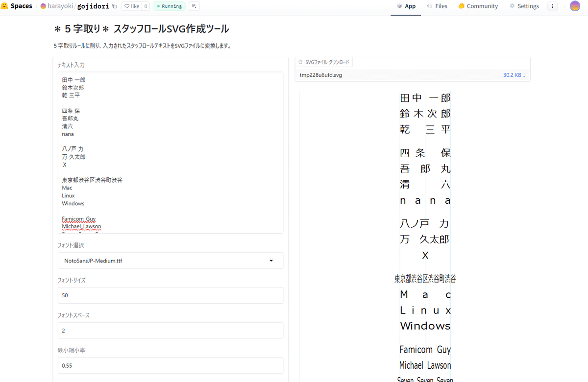
Task: Open the NotoSansJP-Medium.ttf font dropdown
Action: coord(170,261)
